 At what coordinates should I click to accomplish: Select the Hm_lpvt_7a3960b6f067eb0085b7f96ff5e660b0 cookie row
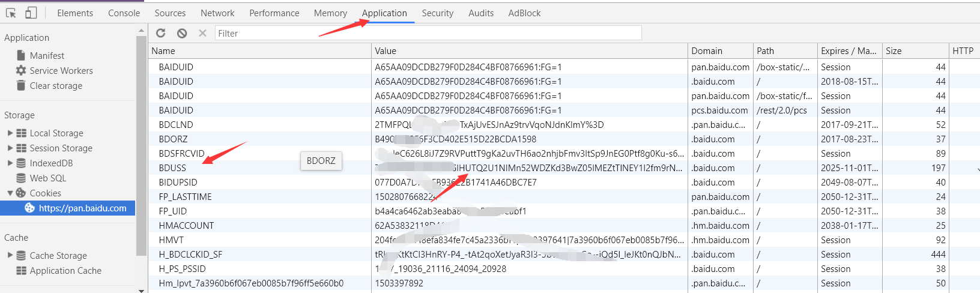(564, 283)
